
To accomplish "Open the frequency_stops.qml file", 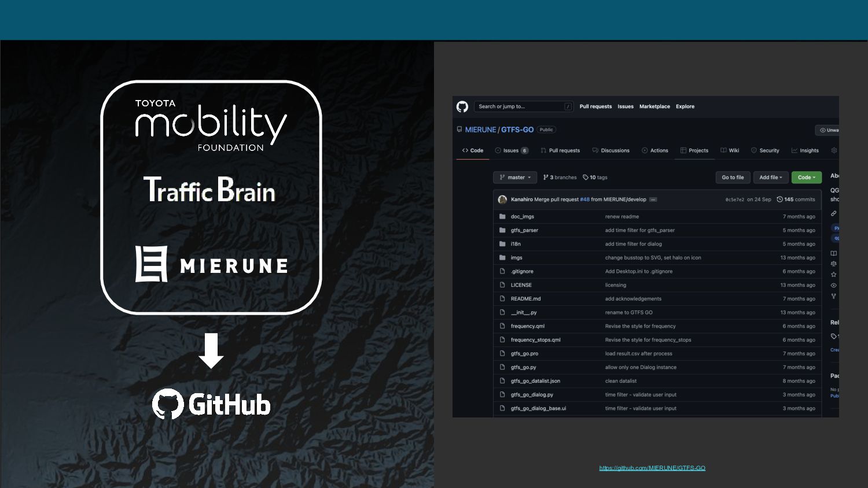I will click(536, 340).
